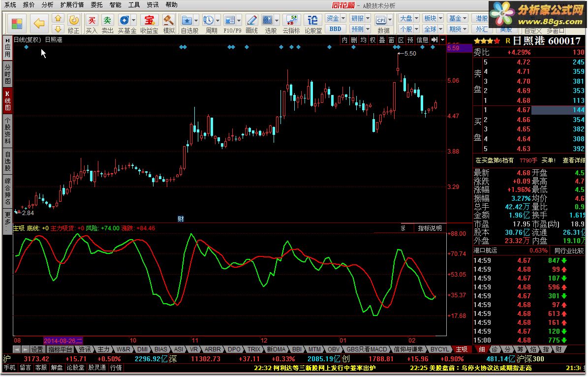Click the left scroll arrow beside 设置
588x377 pixels.
17,349
